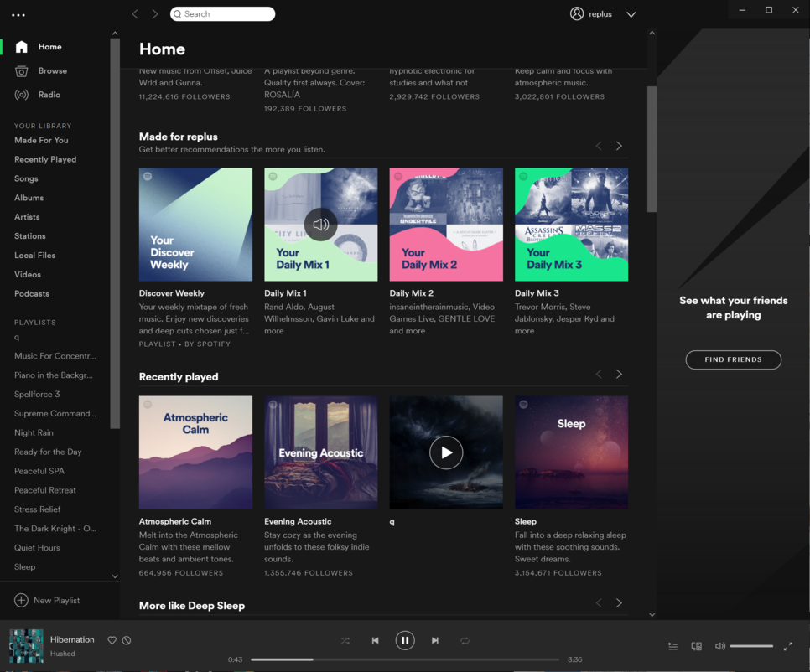The image size is (810, 672).
Task: Go to the previous track
Action: [x=375, y=640]
